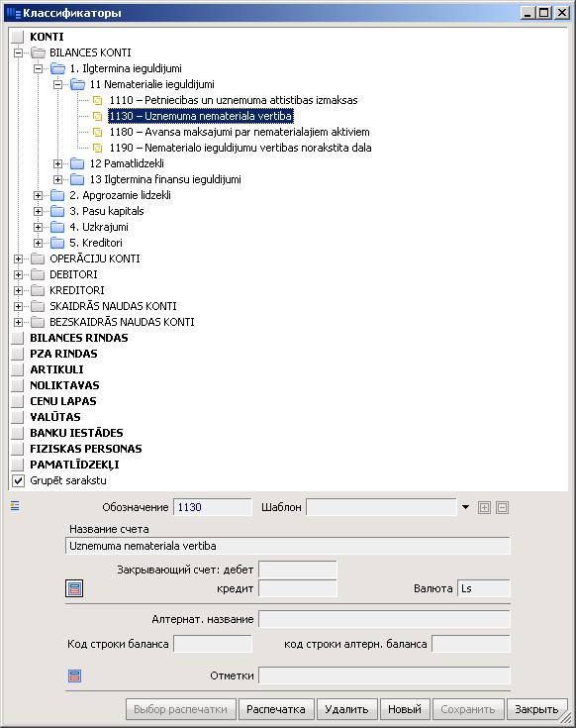Click the red-blue icon beside Отметки
Image resolution: width=576 pixels, height=728 pixels.
(74, 676)
